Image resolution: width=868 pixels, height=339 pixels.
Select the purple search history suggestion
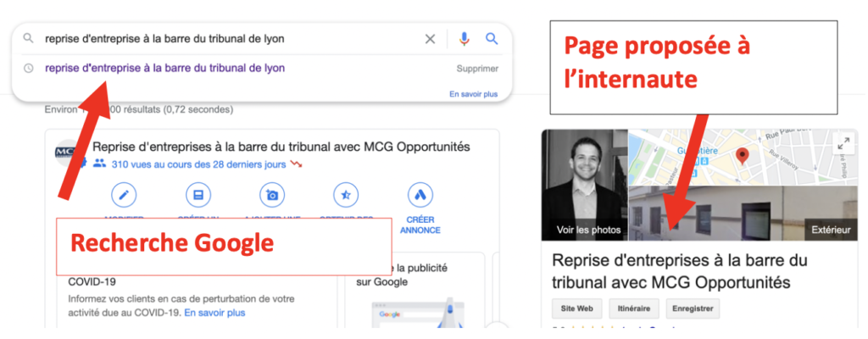pos(165,68)
